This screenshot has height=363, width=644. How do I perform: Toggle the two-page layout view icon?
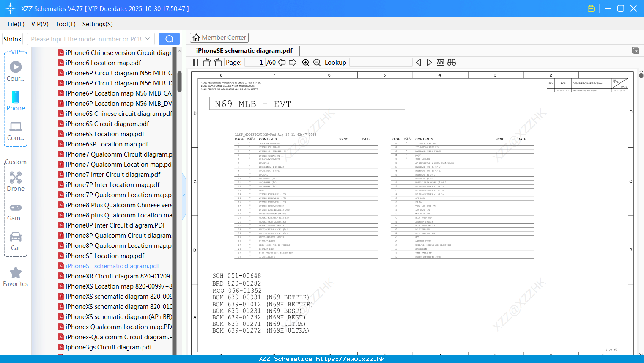click(194, 63)
